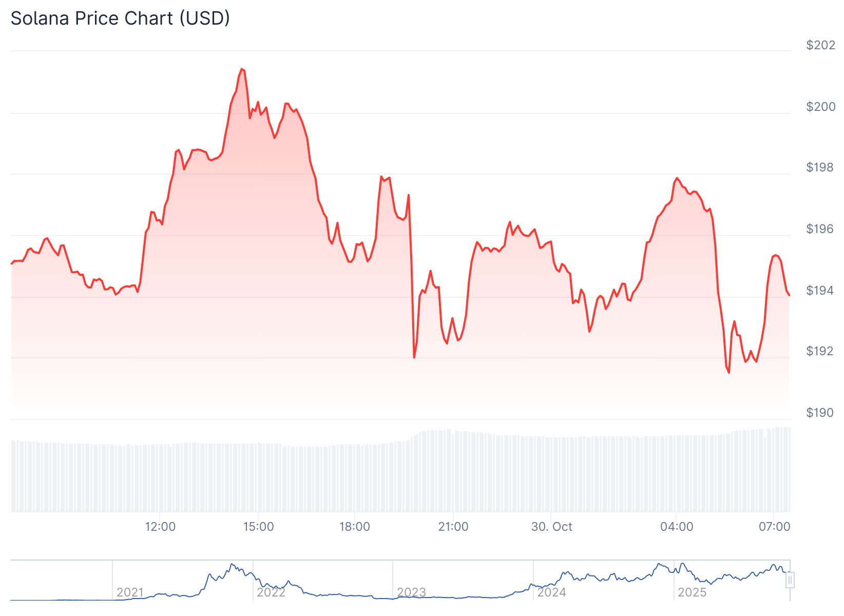Select the 2022 marker in the navigator

[271, 592]
